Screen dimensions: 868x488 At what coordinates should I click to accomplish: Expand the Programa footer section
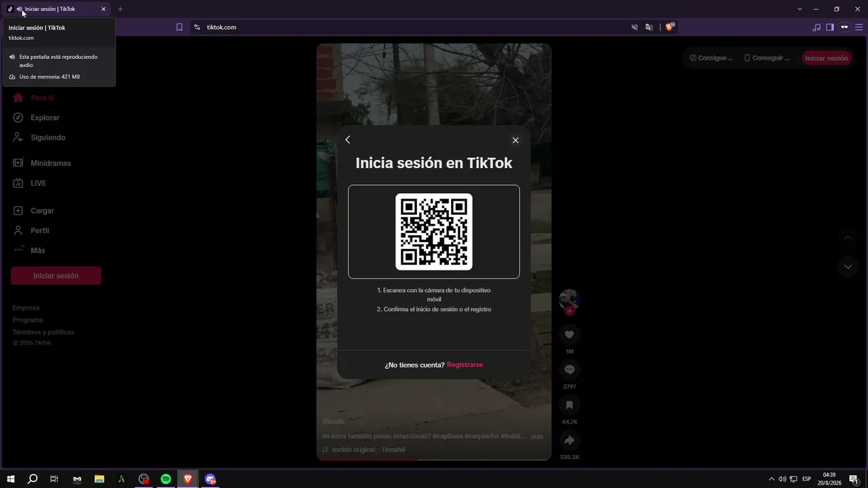28,320
